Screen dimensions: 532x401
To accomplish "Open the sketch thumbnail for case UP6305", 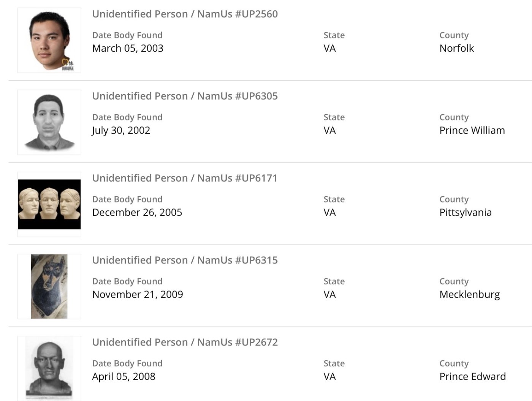I will click(49, 122).
